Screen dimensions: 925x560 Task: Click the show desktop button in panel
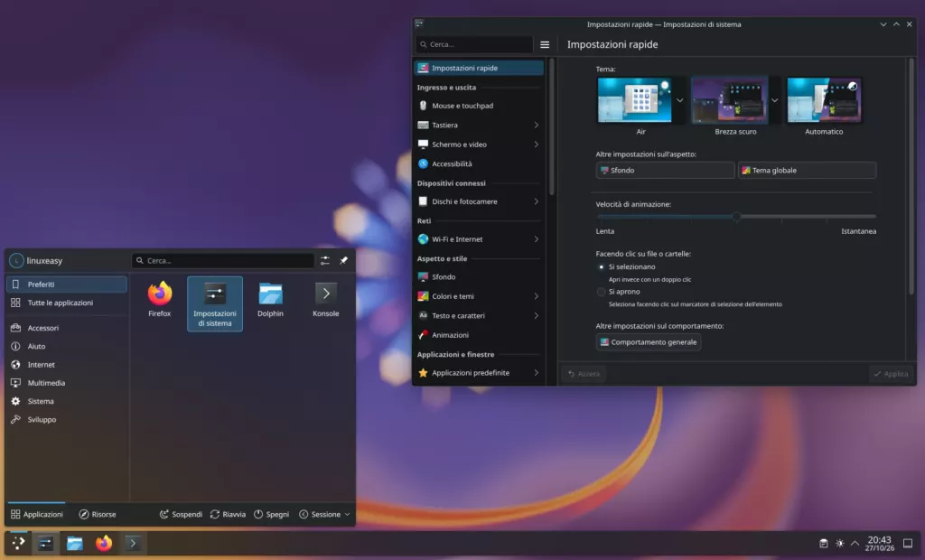click(908, 544)
